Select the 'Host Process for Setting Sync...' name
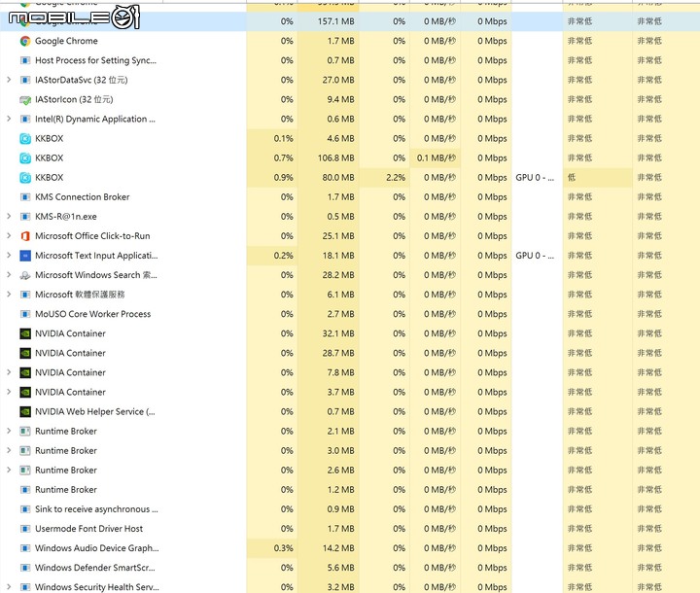700x593 pixels. tap(95, 60)
